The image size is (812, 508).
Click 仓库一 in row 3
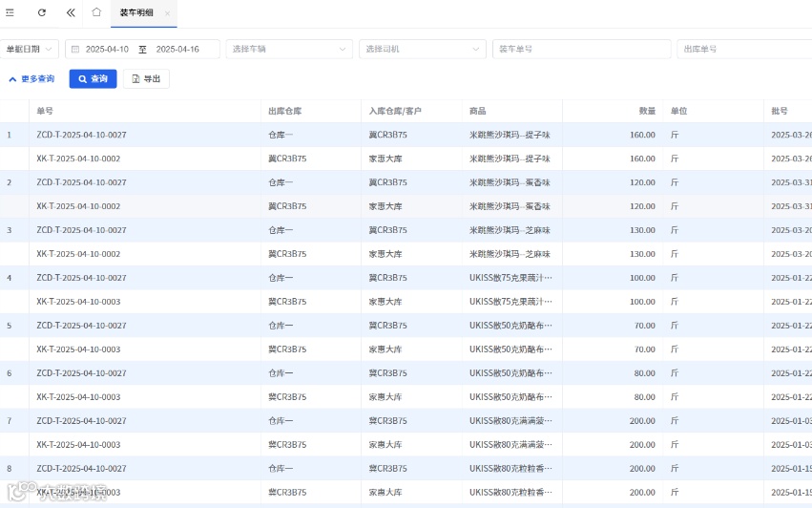(281, 230)
